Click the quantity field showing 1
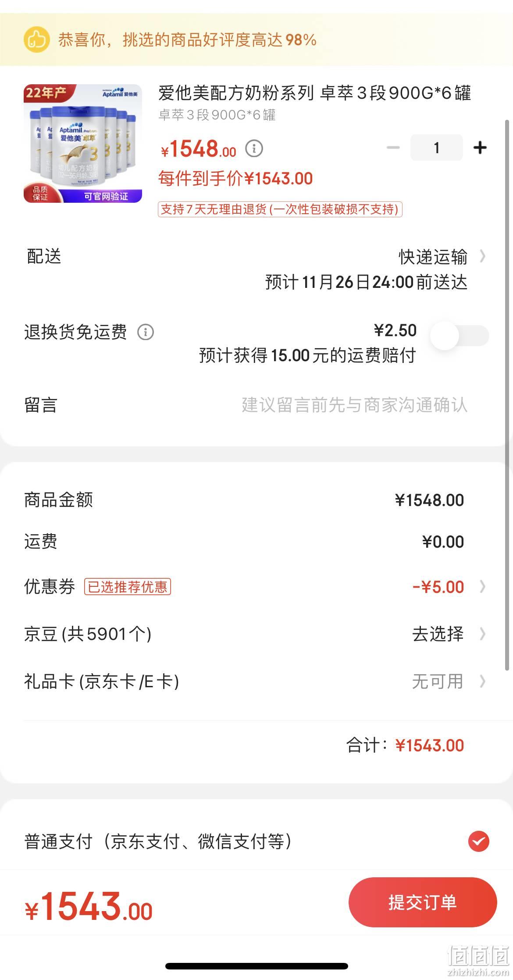Viewport: 513px width, 980px height. (x=437, y=147)
